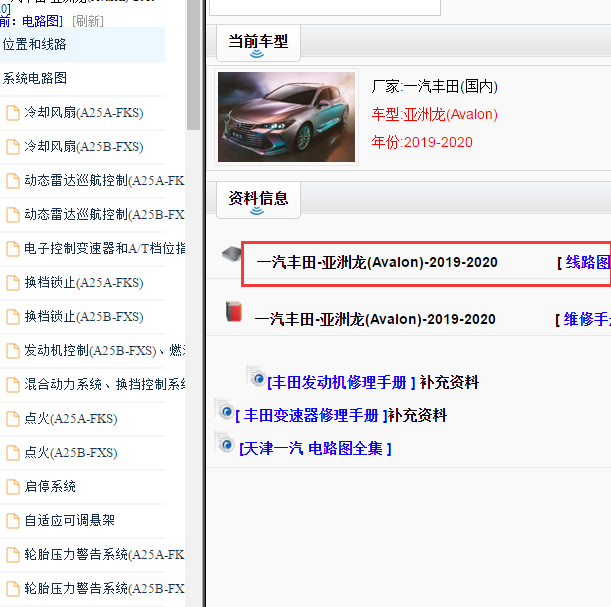Click the left panel vertical scrollbar thumb
611x607 pixels.
tap(193, 64)
